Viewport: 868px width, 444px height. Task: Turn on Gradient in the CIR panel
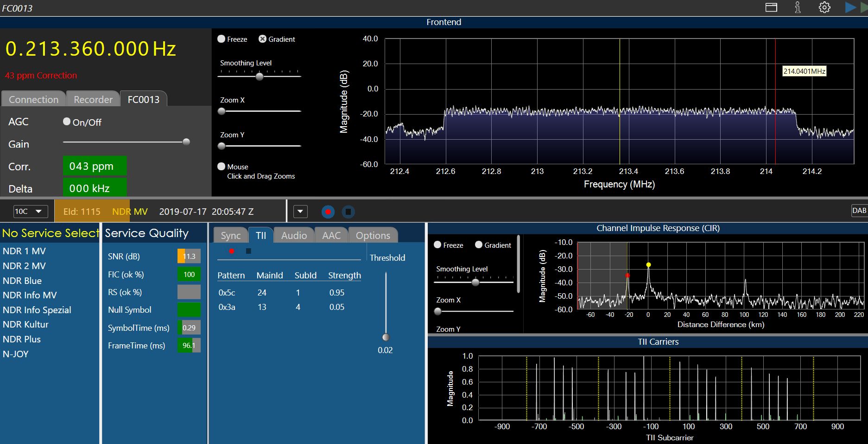tap(479, 245)
